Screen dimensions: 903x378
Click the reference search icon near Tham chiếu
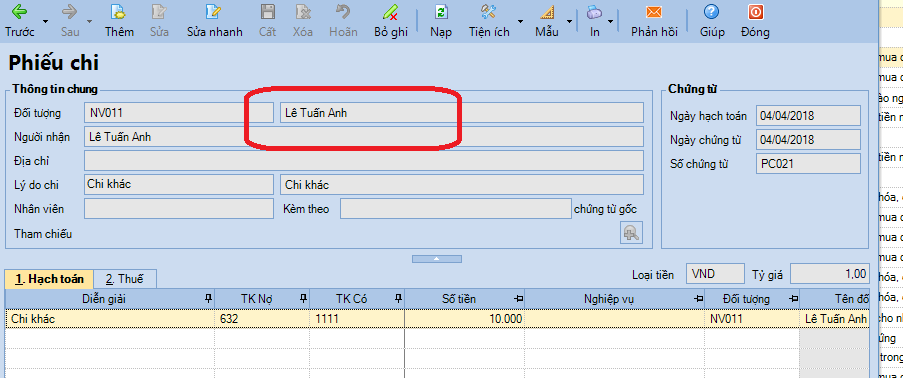click(x=632, y=233)
